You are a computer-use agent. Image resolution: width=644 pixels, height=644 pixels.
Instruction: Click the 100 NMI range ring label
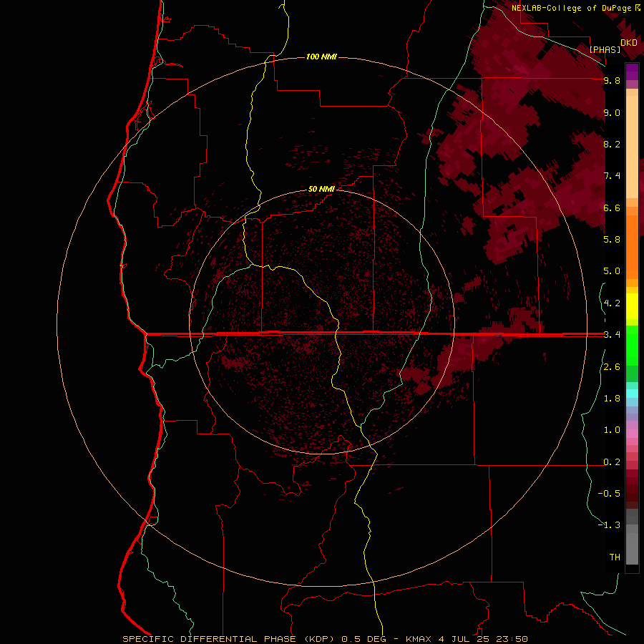pos(321,57)
